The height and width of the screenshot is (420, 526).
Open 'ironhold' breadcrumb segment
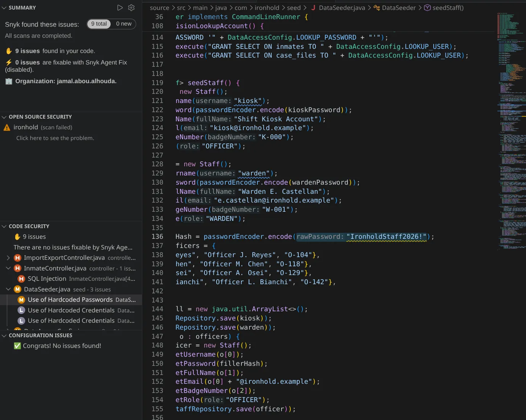267,8
